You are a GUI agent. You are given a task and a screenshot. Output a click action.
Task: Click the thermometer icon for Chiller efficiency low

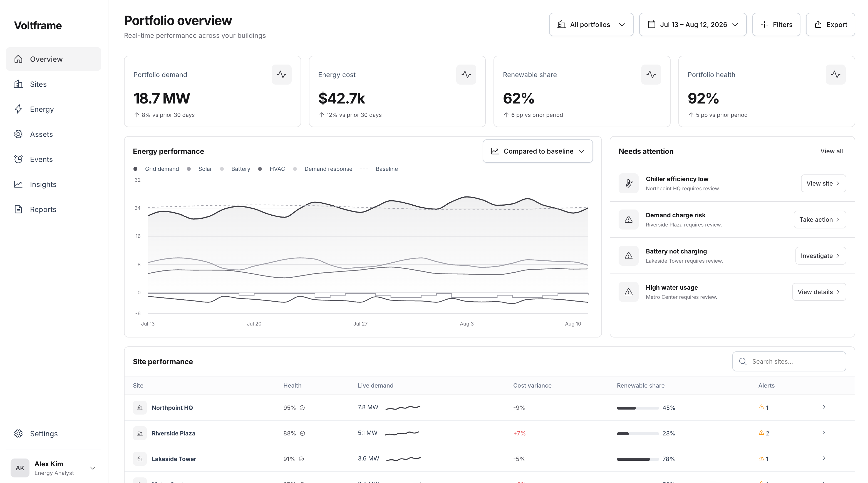coord(628,183)
